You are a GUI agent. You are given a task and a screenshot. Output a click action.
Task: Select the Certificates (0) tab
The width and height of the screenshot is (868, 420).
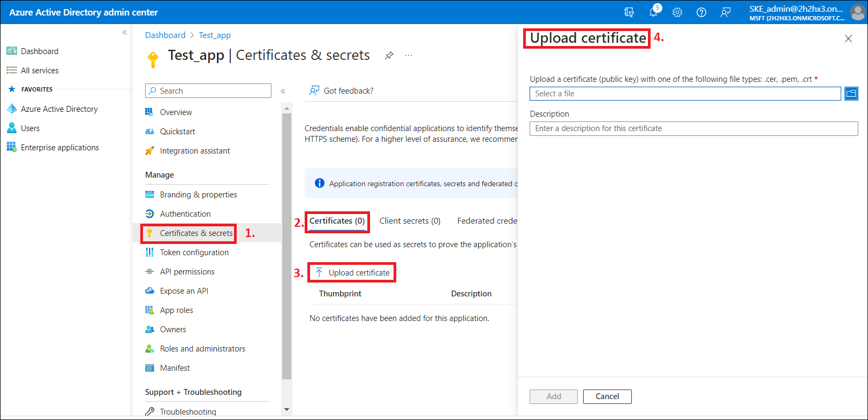[x=337, y=221]
